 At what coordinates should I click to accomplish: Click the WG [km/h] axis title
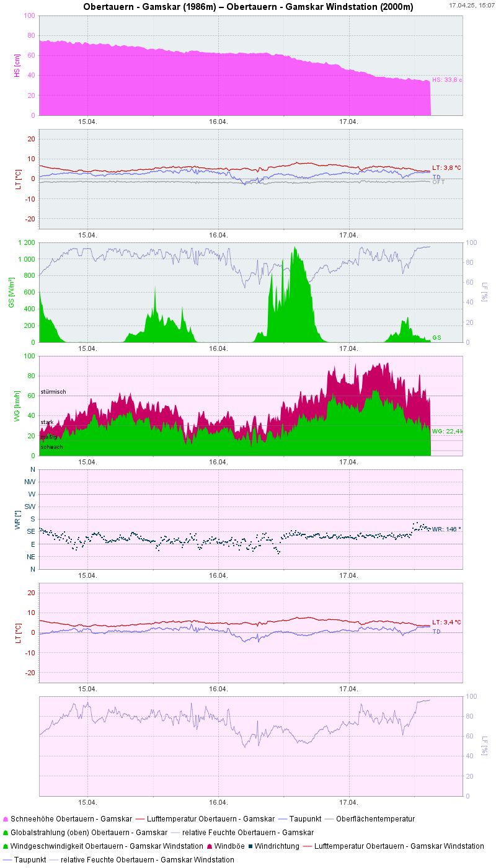coord(17,405)
